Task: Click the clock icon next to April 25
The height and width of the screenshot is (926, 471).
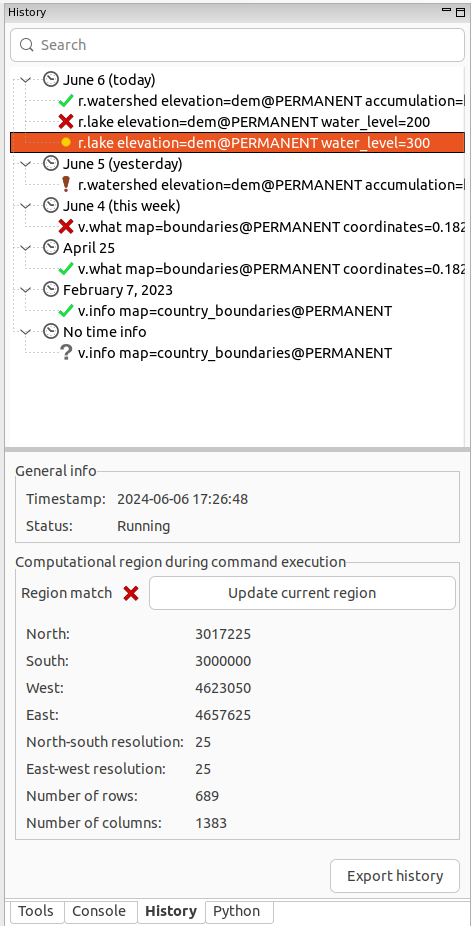Action: [52, 248]
